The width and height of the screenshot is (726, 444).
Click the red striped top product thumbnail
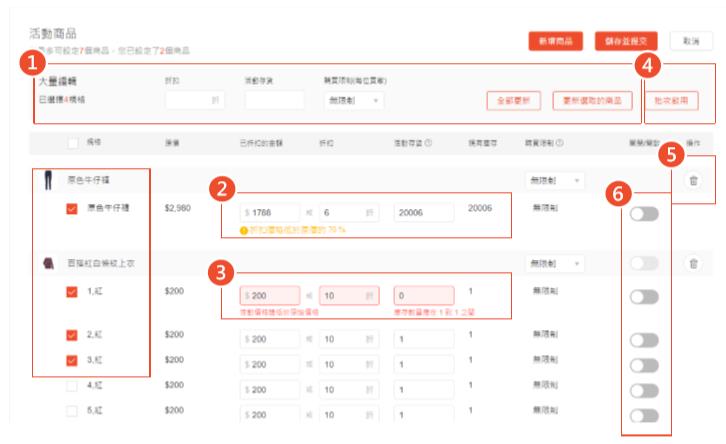[47, 263]
